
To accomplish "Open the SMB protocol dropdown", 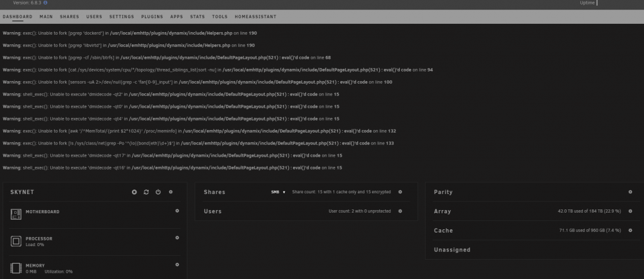I will (x=278, y=192).
